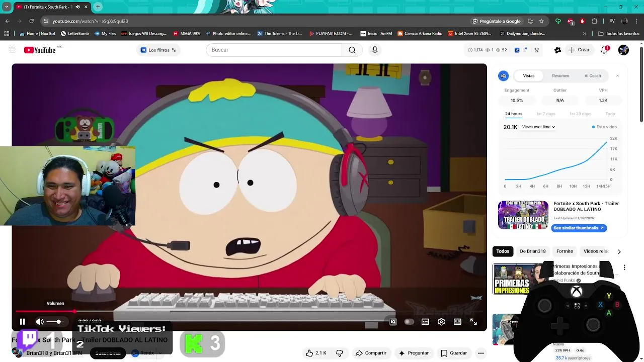Go to the YouTube home logo
Screen dimensions: 644x362
pos(39,50)
